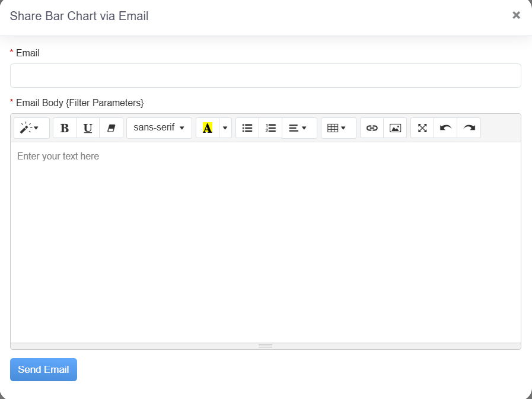
Task: Click the Send Email button
Action: 43,369
